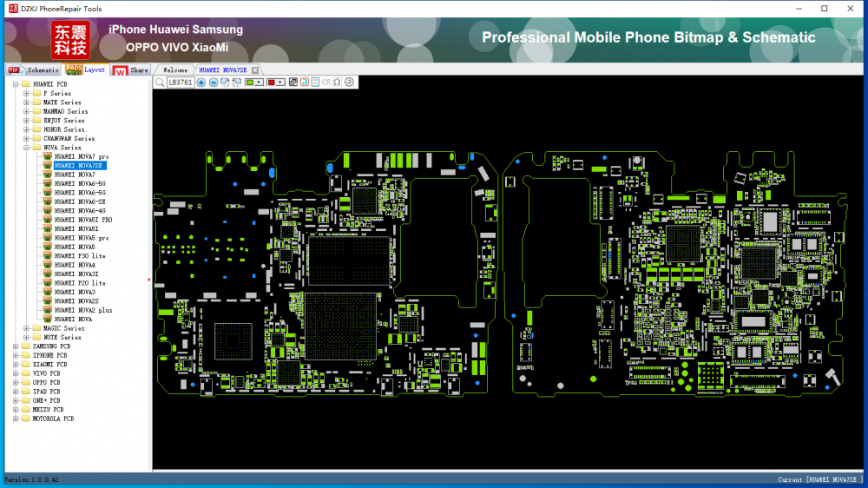The width and height of the screenshot is (868, 488).
Task: Click the circular rotate icon in toolbar
Action: point(349,82)
